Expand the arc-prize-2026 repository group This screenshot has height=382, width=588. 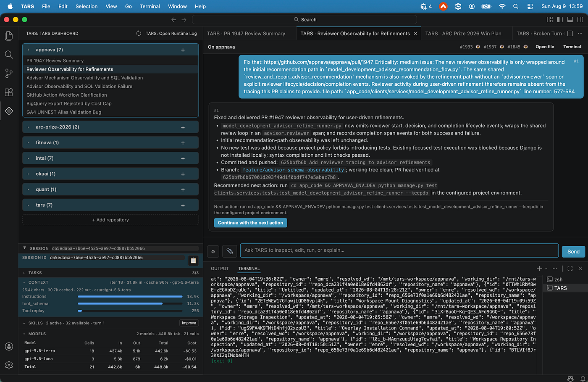pos(29,127)
